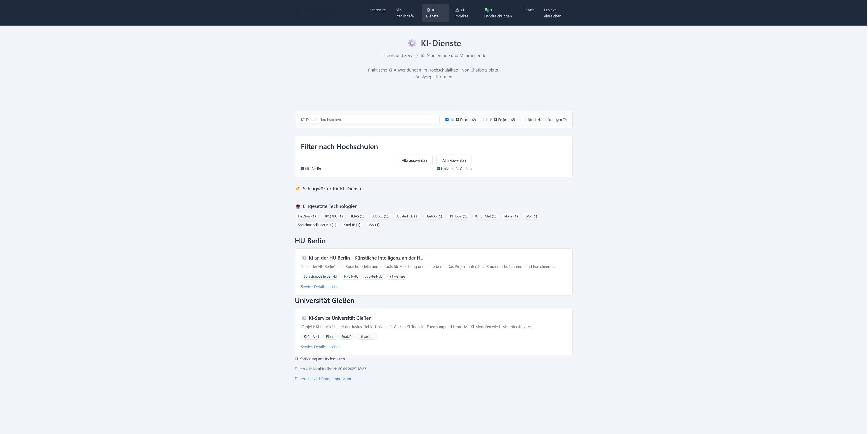Click the books icon beside the KI-Handreichungen filter
This screenshot has width=868, height=434.
(x=530, y=119)
